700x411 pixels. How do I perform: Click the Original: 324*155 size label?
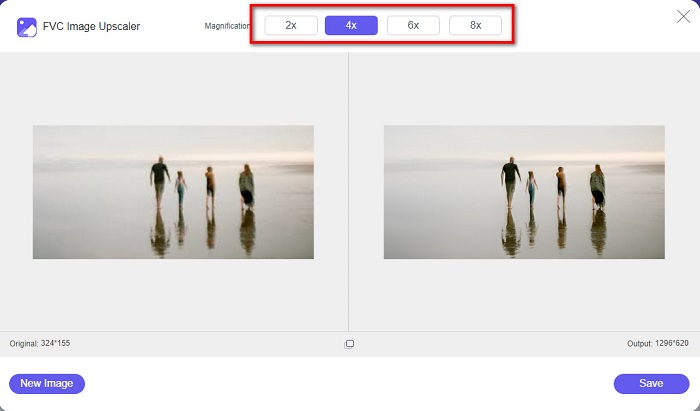point(40,344)
